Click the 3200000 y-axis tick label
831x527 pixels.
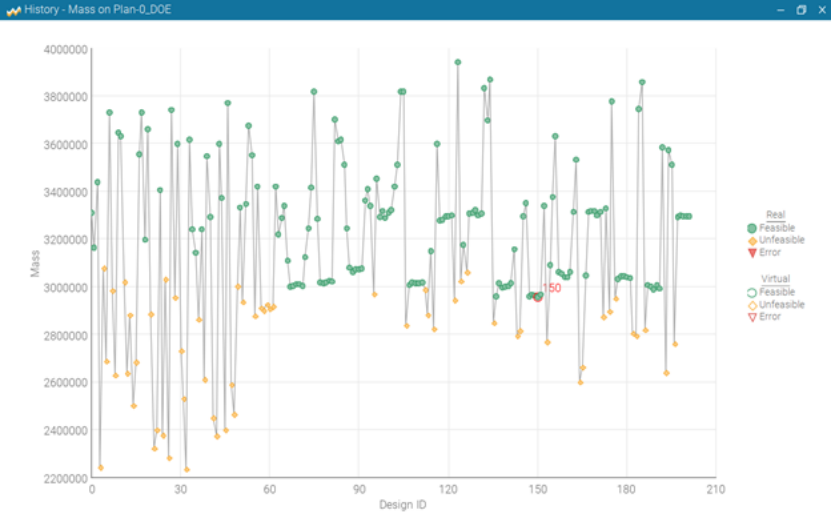(x=66, y=240)
